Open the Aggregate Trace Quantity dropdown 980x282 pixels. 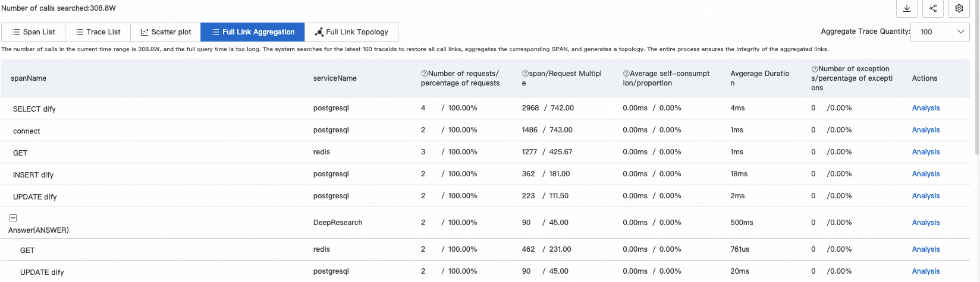940,32
